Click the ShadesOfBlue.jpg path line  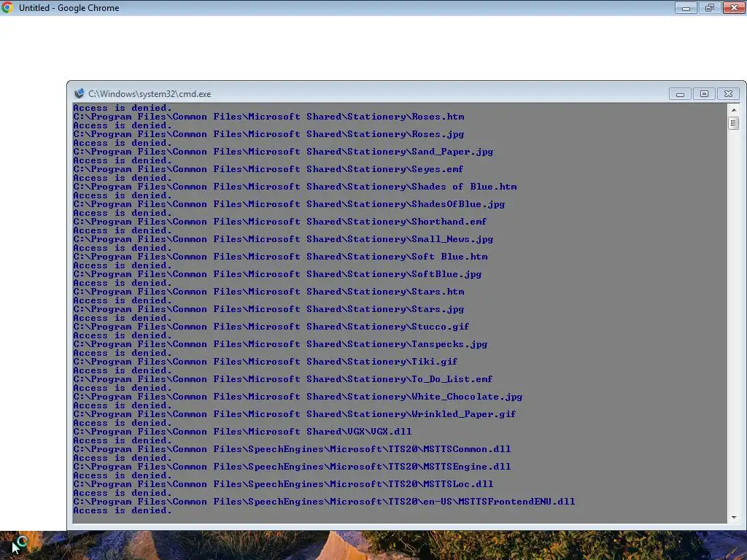[x=289, y=204]
